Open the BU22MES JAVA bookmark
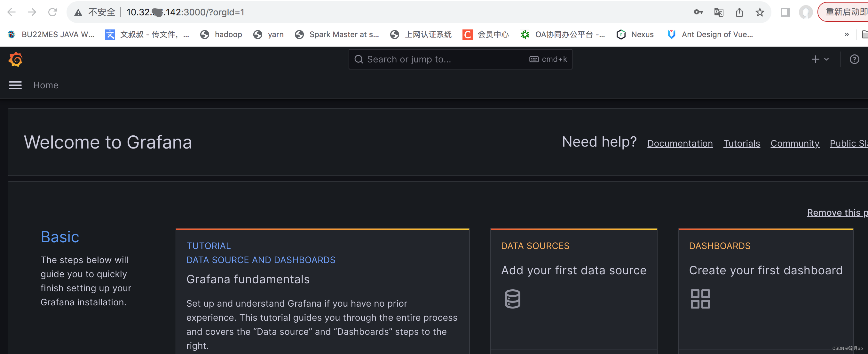868x354 pixels. (51, 34)
